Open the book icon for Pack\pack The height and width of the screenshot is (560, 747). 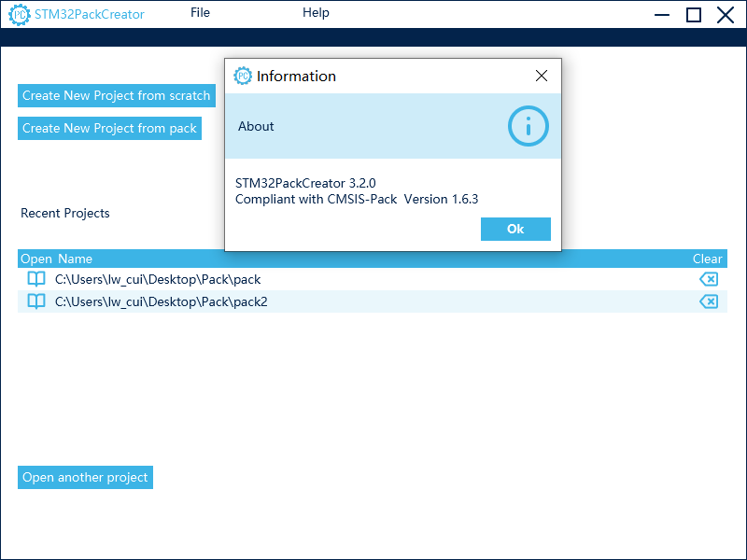(36, 279)
